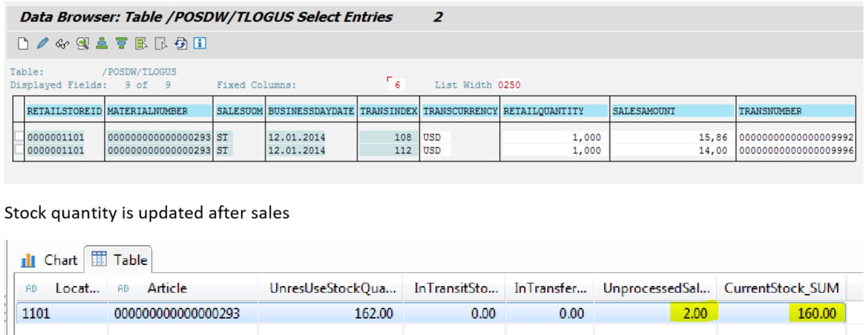Click the RETAILSTOREID column header

64,111
